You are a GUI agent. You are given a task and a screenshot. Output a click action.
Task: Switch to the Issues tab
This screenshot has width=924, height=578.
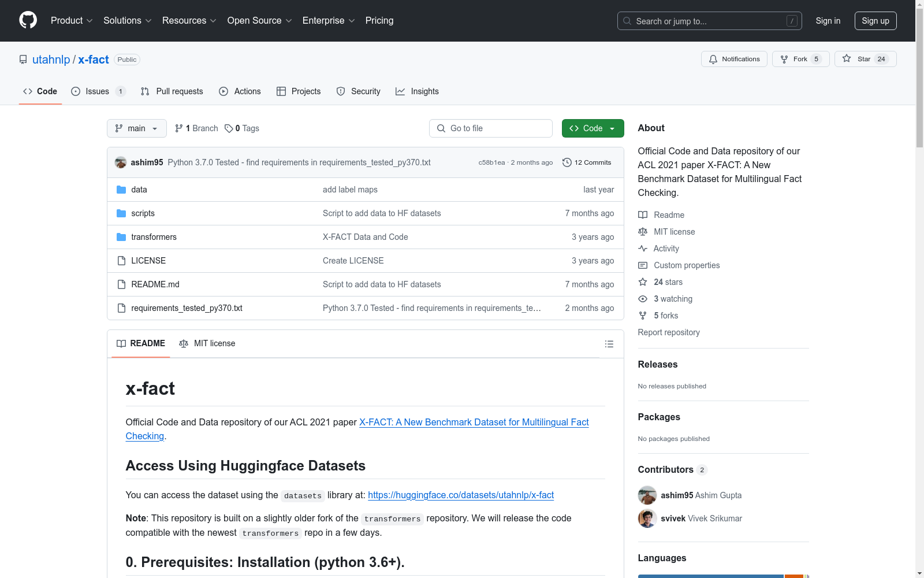(98, 91)
